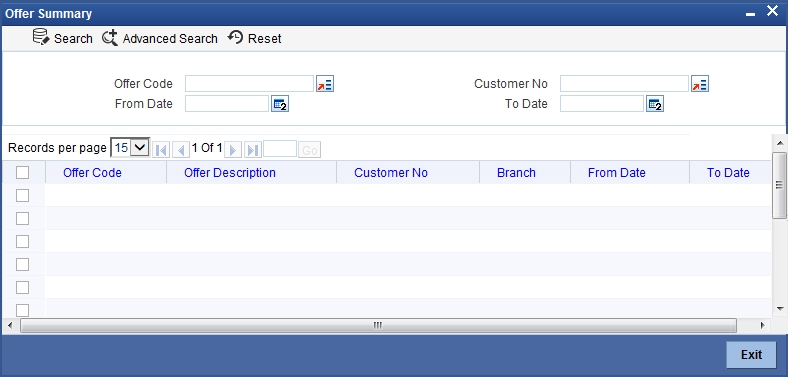Click the horizontal scrollbar left arrow
788x377 pixels.
[10, 325]
